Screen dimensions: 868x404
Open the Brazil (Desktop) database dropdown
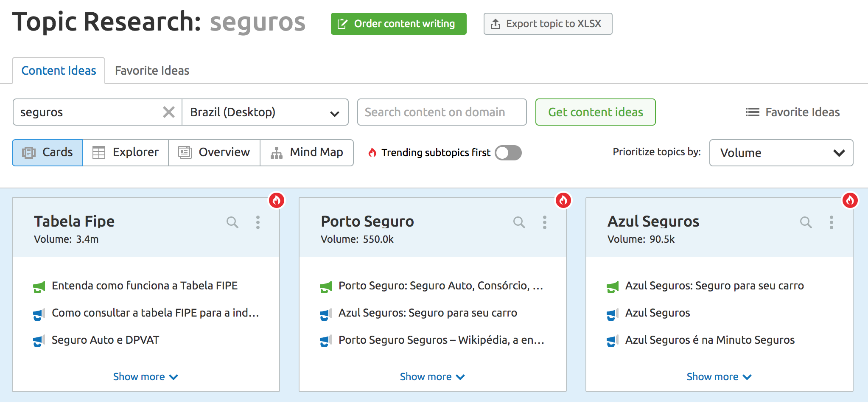(265, 112)
